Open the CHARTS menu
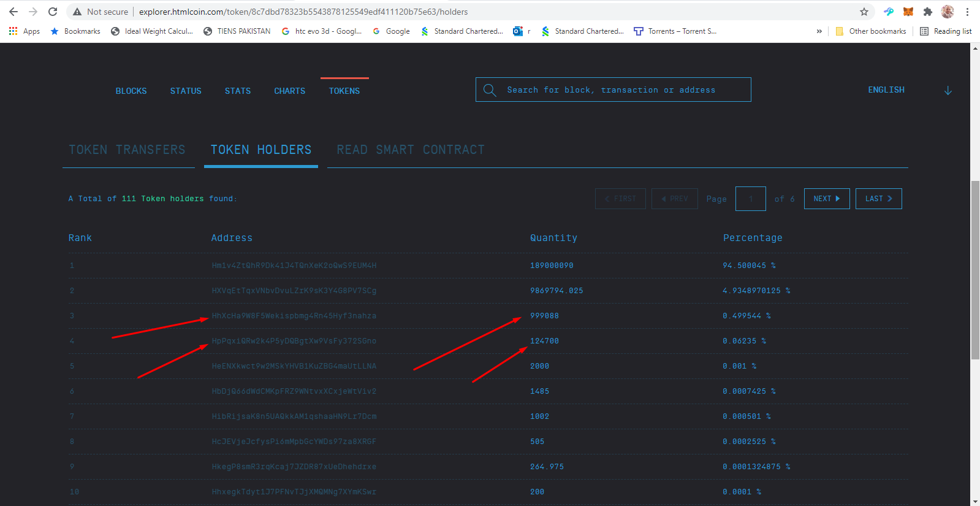The image size is (980, 506). [x=290, y=91]
